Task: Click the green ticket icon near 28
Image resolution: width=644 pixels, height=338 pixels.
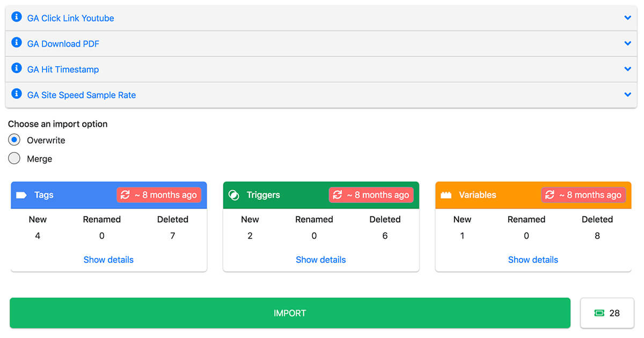Action: [599, 313]
